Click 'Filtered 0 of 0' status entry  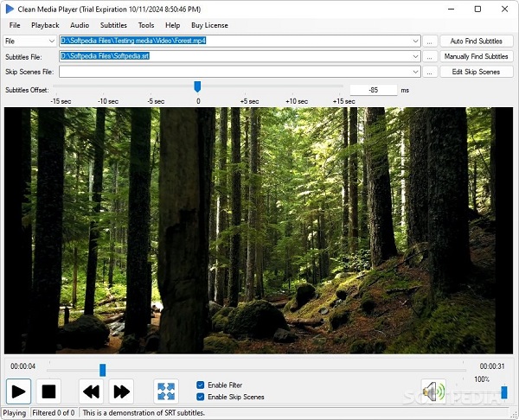54,413
